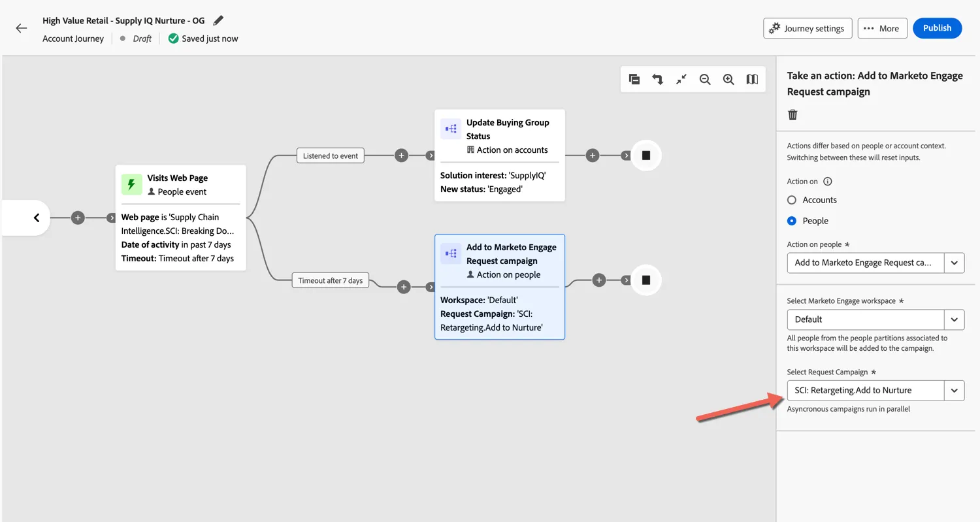
Task: Click the Solution interest: 'SupplyIQ' text
Action: point(493,176)
